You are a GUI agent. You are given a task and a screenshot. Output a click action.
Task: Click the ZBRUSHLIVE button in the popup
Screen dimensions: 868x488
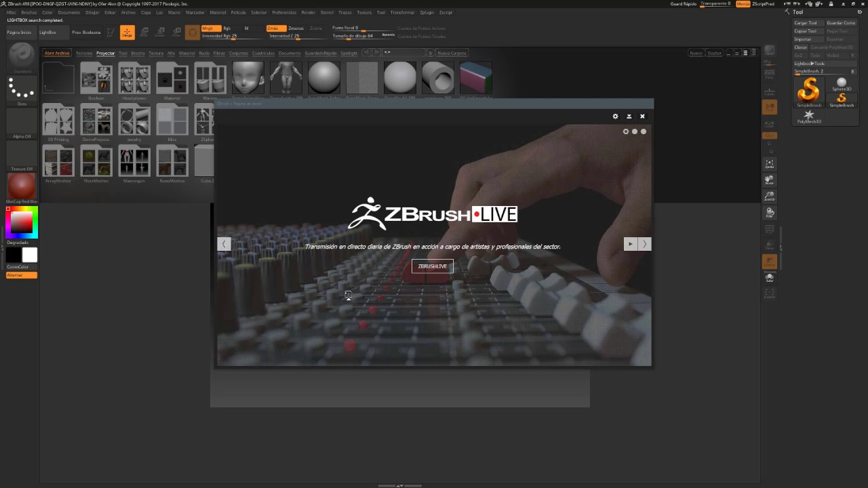[433, 266]
